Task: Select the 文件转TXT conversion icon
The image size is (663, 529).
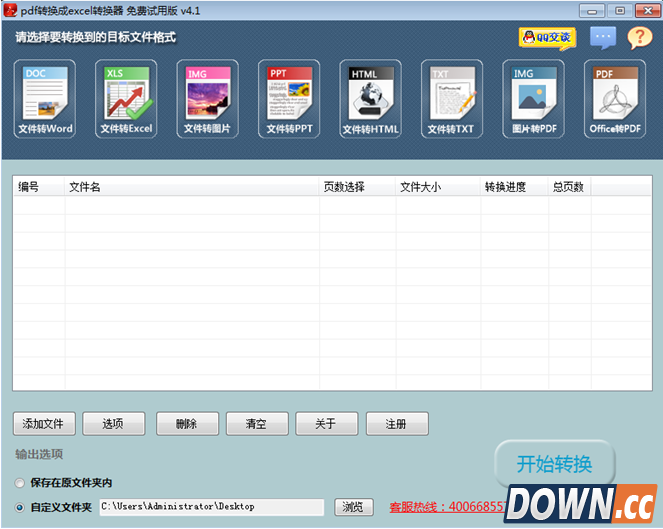Action: tap(452, 99)
